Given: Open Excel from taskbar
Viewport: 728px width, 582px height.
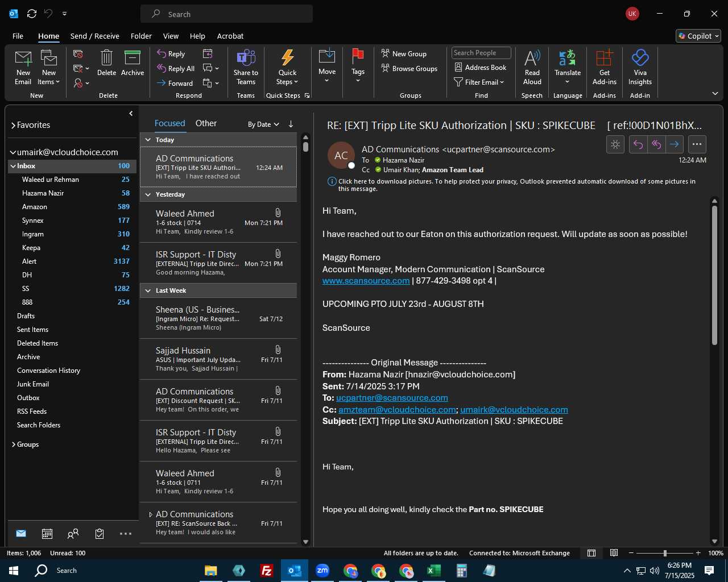Looking at the screenshot, I should click(x=434, y=571).
